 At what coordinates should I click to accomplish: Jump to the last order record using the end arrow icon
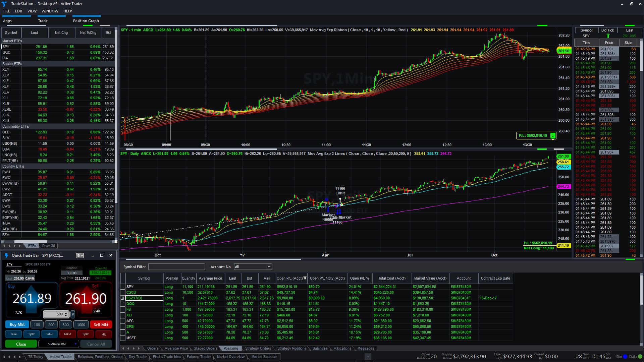(x=140, y=348)
